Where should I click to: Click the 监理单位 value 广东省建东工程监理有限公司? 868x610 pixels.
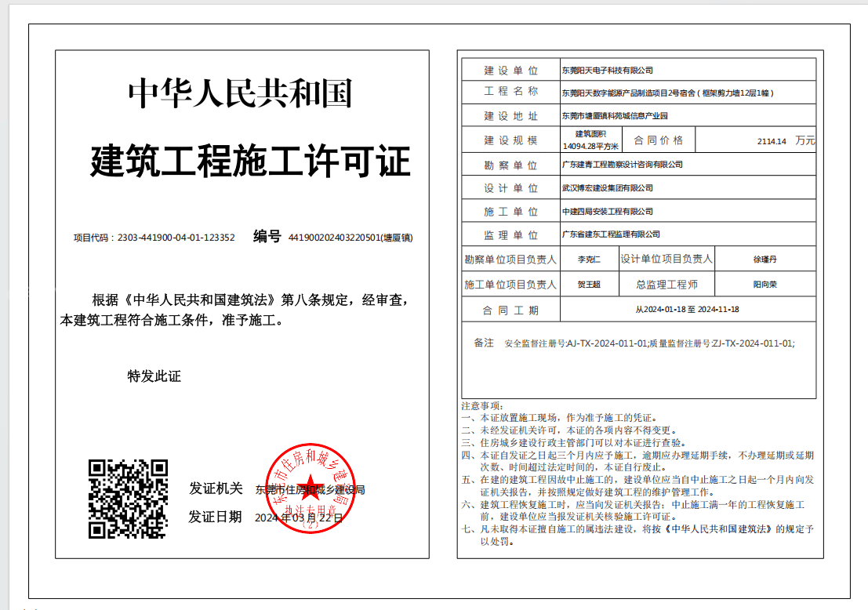coord(611,234)
